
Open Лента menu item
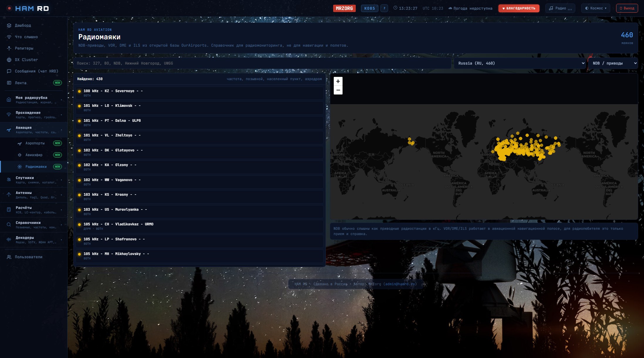coord(33,83)
